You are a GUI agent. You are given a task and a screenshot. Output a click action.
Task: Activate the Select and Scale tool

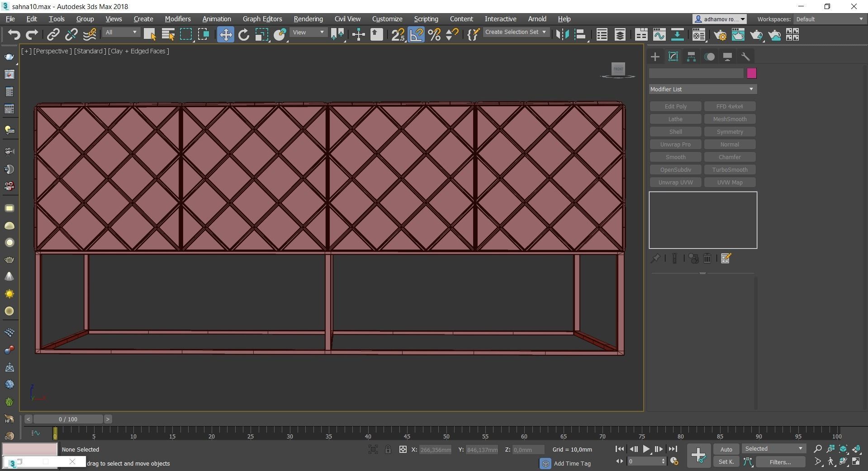coord(262,35)
